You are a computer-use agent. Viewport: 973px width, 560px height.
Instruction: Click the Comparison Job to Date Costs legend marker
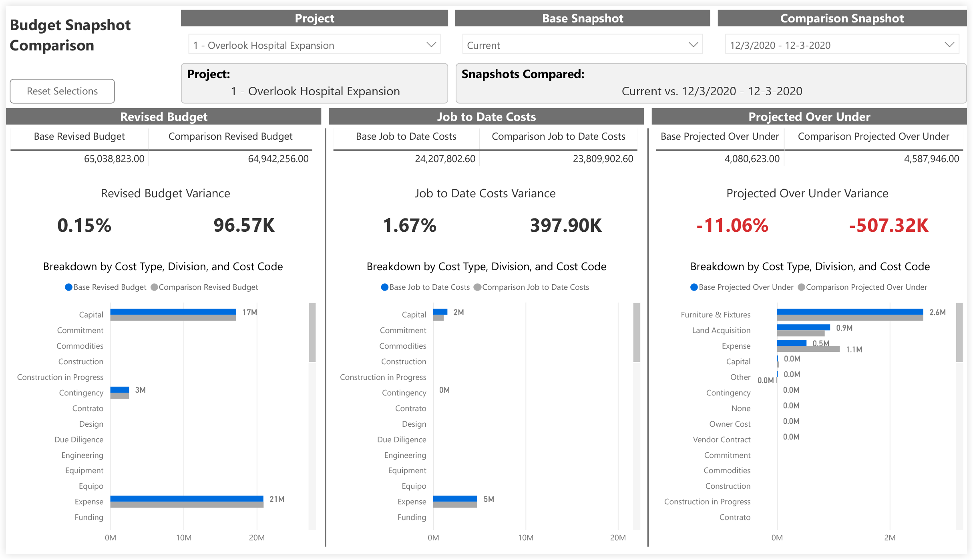click(477, 287)
